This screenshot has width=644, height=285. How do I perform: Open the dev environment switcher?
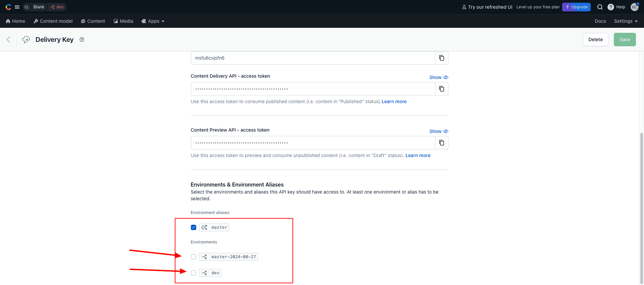pos(57,7)
